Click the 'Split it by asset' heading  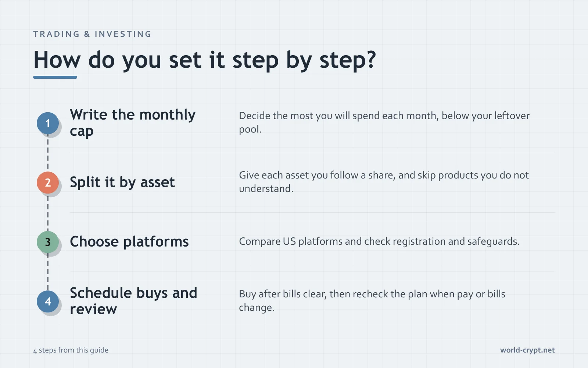[x=122, y=183]
